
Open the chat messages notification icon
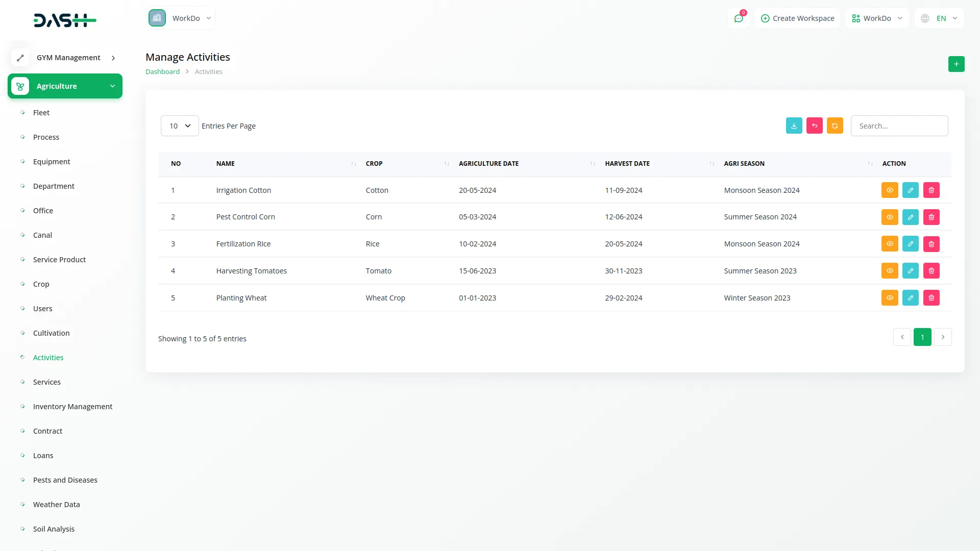[738, 18]
